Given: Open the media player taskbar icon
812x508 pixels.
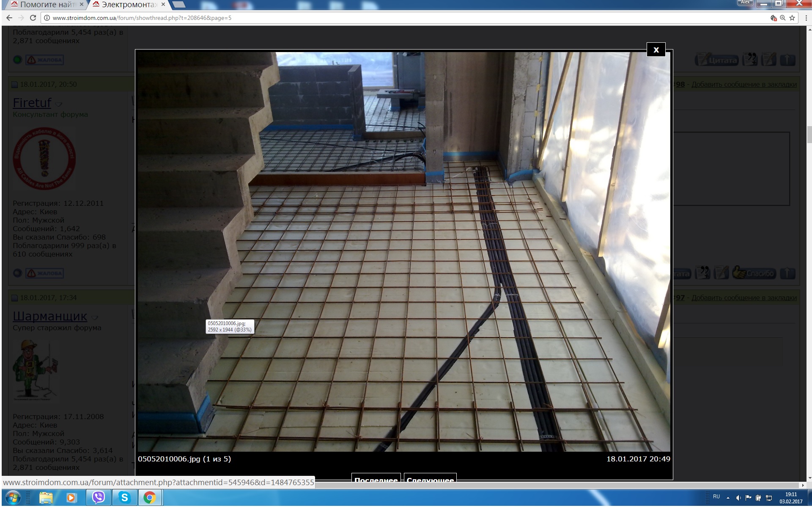Looking at the screenshot, I should pyautogui.click(x=71, y=497).
